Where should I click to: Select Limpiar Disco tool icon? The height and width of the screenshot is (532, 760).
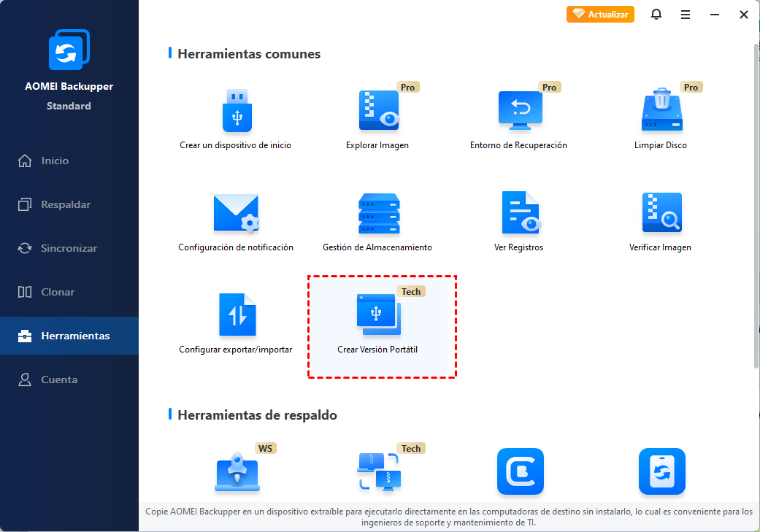click(662, 109)
